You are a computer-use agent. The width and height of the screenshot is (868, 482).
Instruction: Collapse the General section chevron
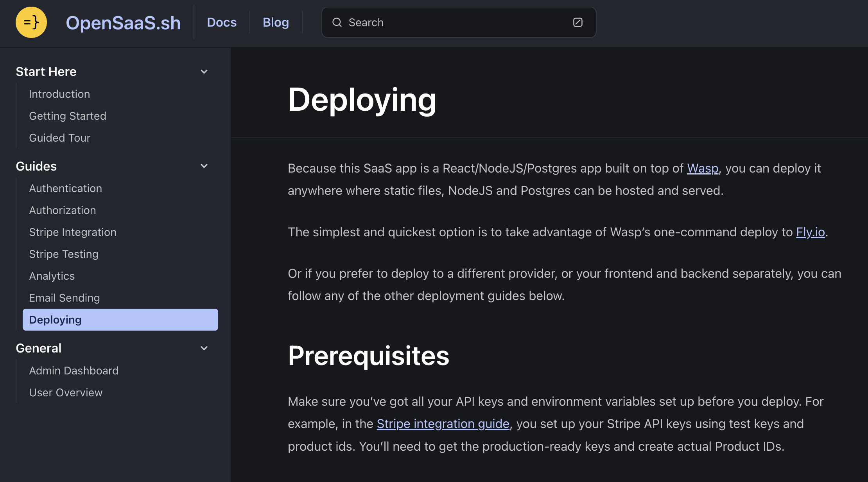pyautogui.click(x=204, y=348)
